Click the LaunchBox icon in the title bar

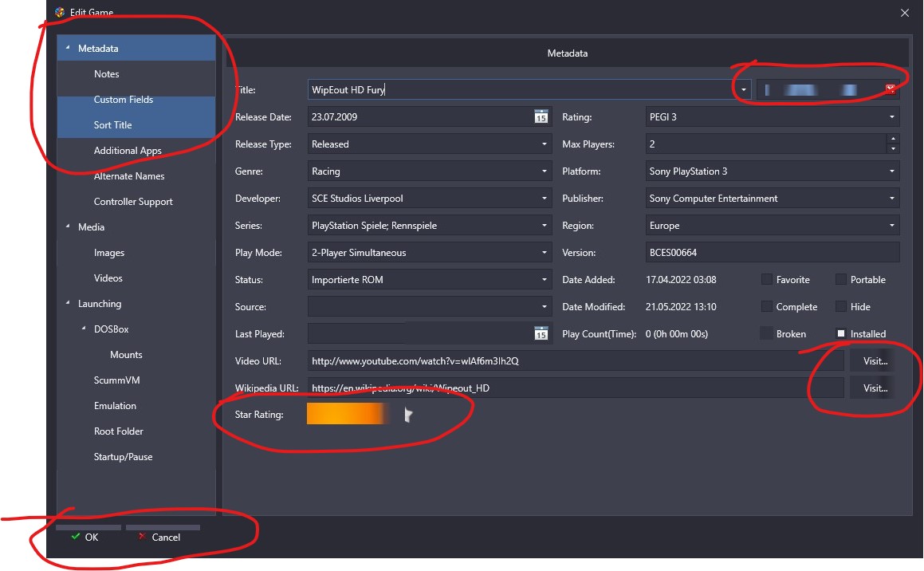[x=60, y=12]
